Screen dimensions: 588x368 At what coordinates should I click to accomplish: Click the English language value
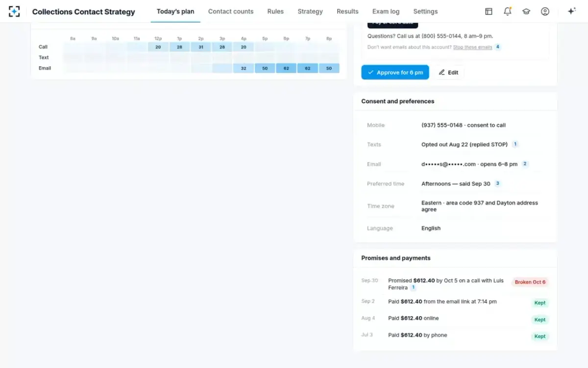(x=431, y=228)
